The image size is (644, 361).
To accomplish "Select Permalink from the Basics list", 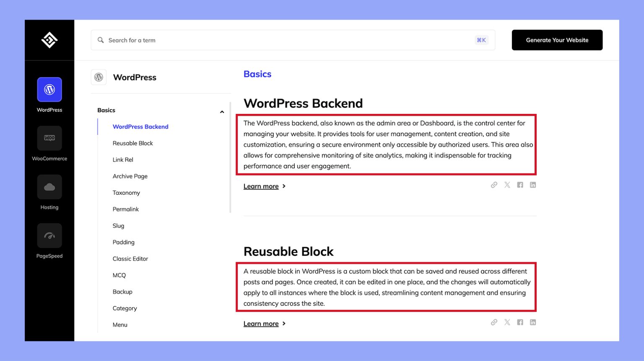I will coord(125,209).
